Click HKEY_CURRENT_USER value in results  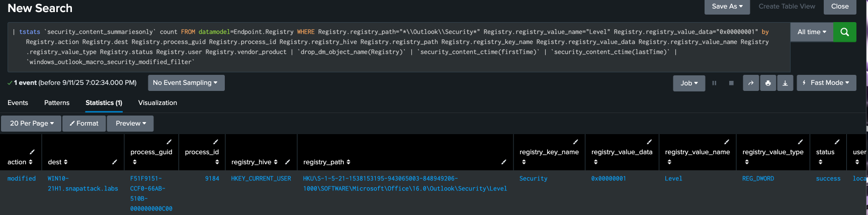(261, 179)
